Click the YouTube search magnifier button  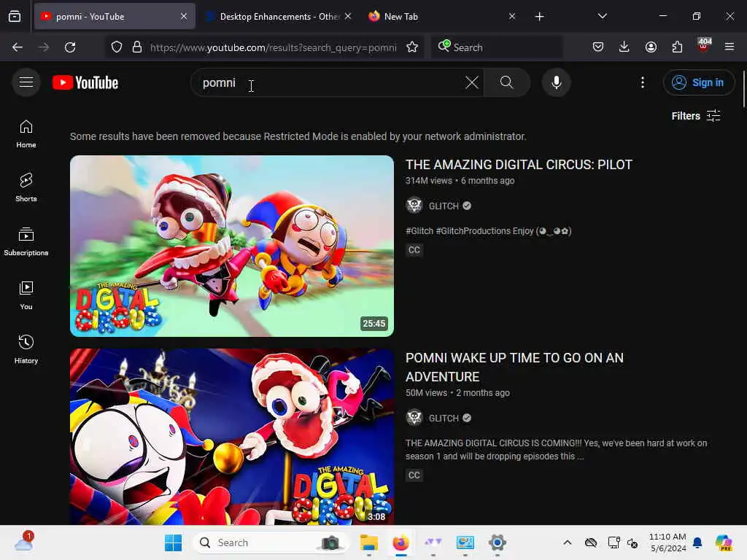pyautogui.click(x=506, y=82)
